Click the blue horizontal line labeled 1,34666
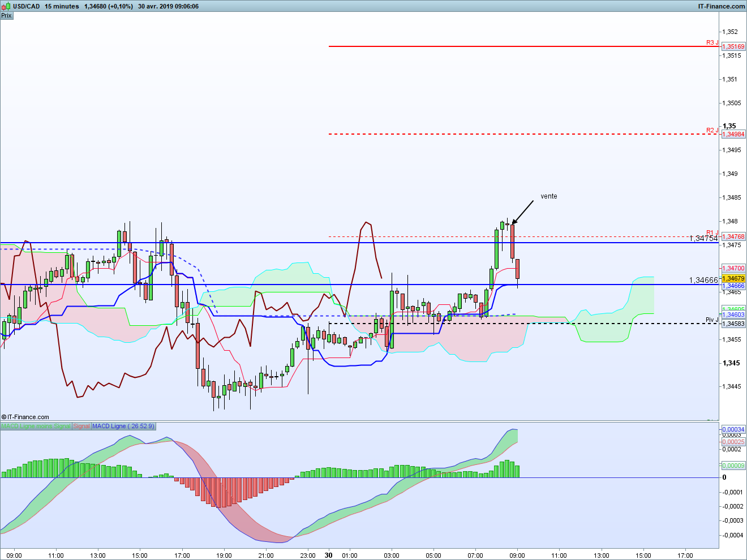This screenshot has height=560, width=747. pyautogui.click(x=340, y=285)
